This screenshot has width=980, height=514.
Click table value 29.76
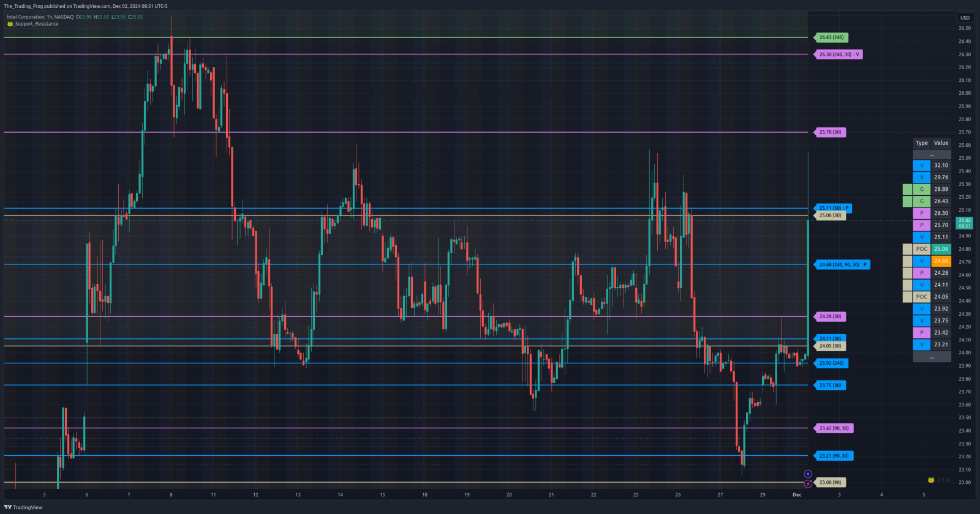pos(941,177)
